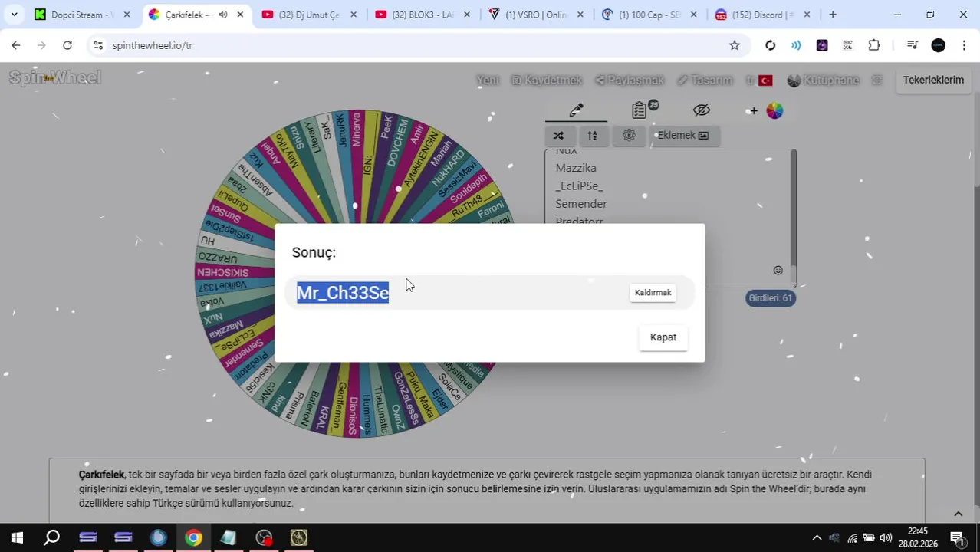Go back in browser history
980x552 pixels.
coord(16,45)
